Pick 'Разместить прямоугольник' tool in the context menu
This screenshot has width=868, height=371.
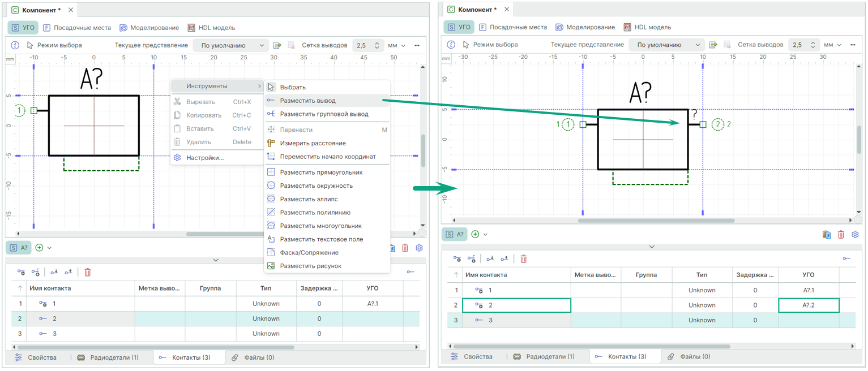[321, 172]
